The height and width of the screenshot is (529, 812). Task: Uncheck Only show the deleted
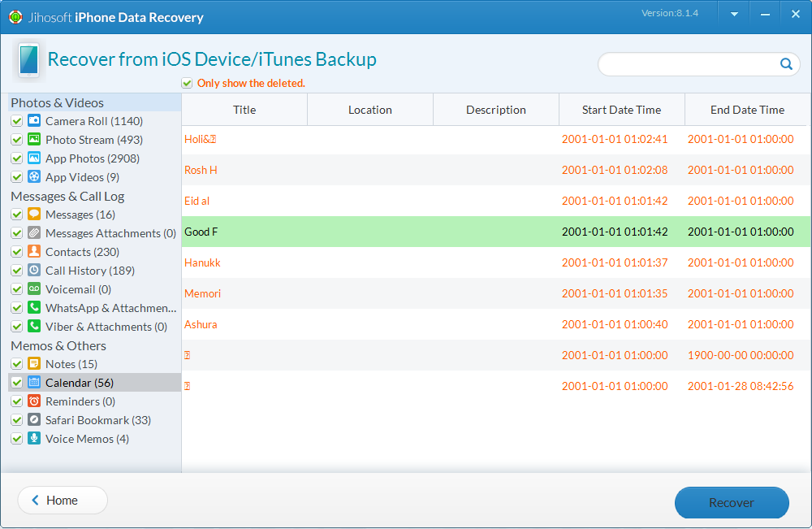click(187, 83)
